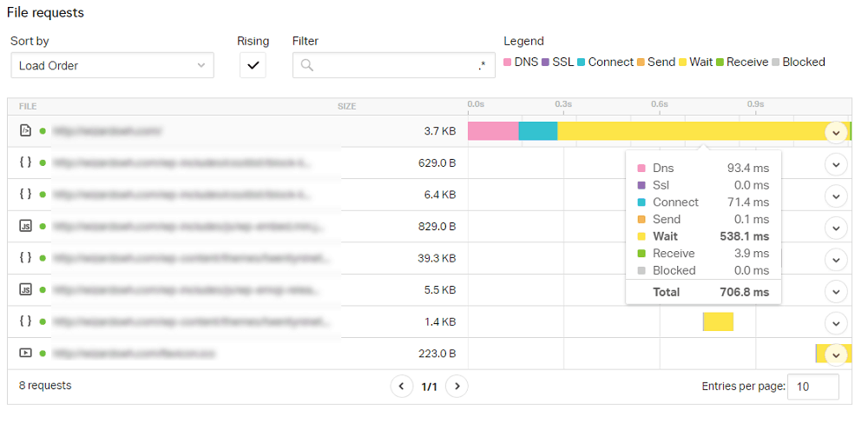
Task: Expand details for the 3.7 KB request
Action: [837, 132]
